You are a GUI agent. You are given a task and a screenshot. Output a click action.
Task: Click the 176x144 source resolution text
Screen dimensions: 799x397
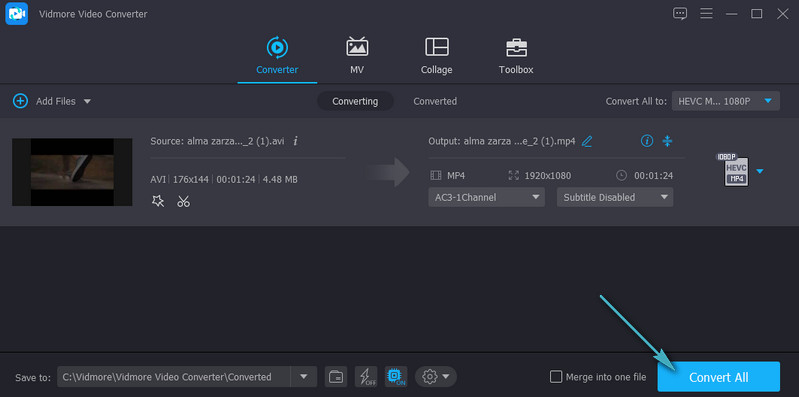[192, 179]
